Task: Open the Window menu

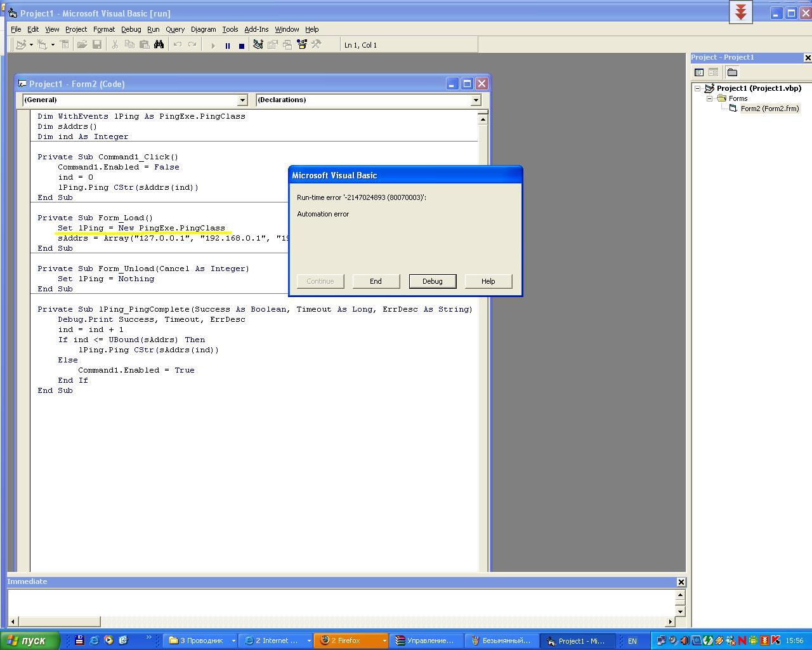Action: click(x=287, y=29)
